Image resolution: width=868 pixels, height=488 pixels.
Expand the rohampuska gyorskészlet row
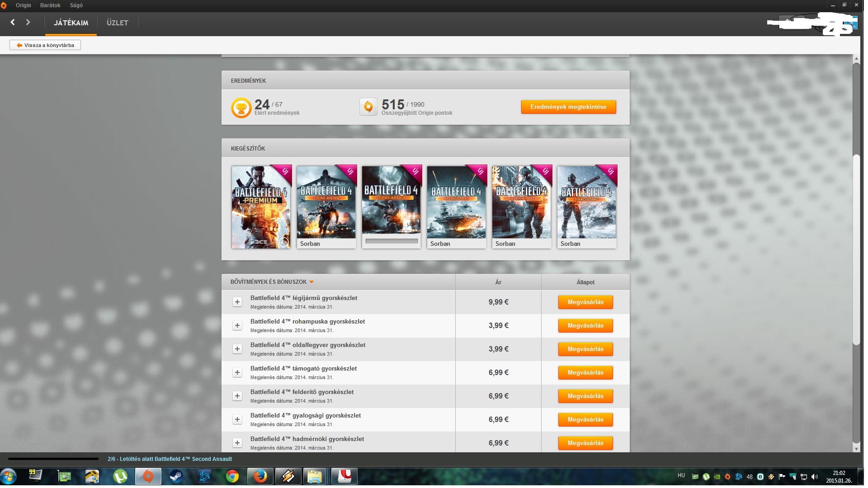coord(237,325)
